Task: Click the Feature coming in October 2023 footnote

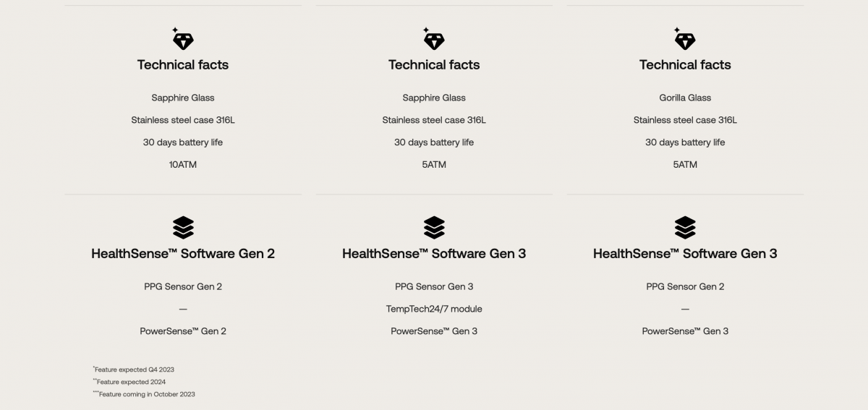Action: pos(145,394)
